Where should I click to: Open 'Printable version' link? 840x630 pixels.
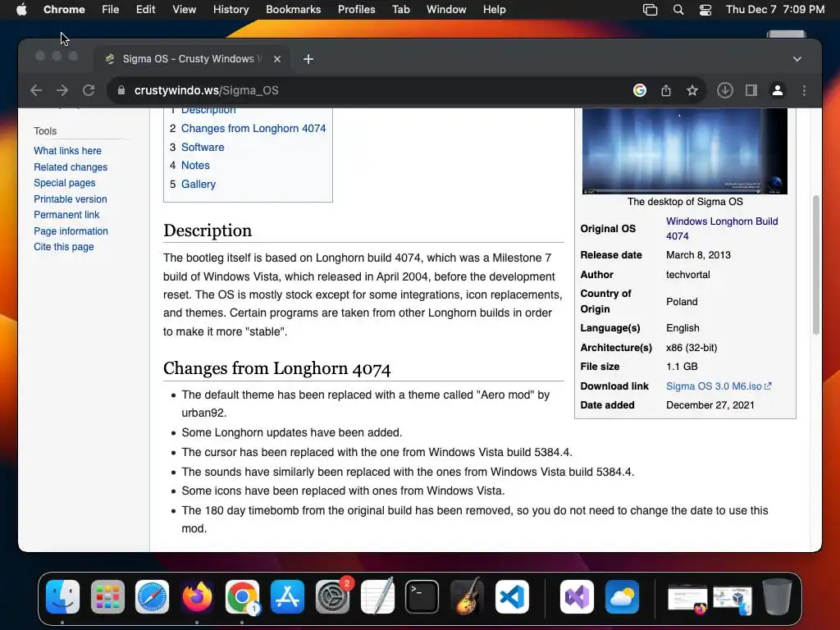click(x=71, y=199)
